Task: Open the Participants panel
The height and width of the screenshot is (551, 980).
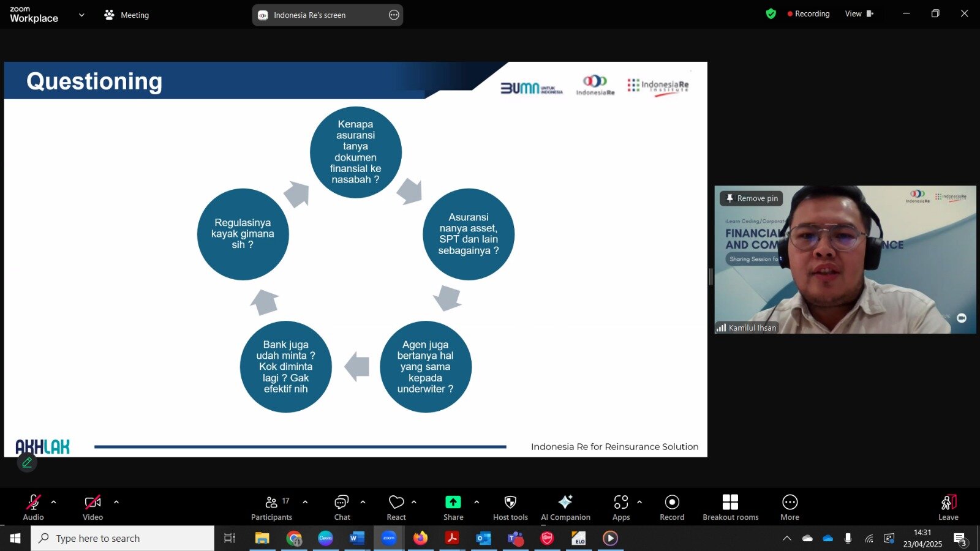Action: point(271,508)
